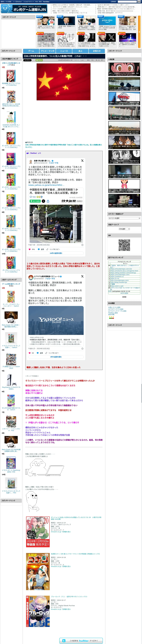Image resolution: width=142 pixels, height=644 pixels.
Task: Open 名探偵コナン 106 Amazon product link
Action: pyautogui.click(x=75, y=554)
